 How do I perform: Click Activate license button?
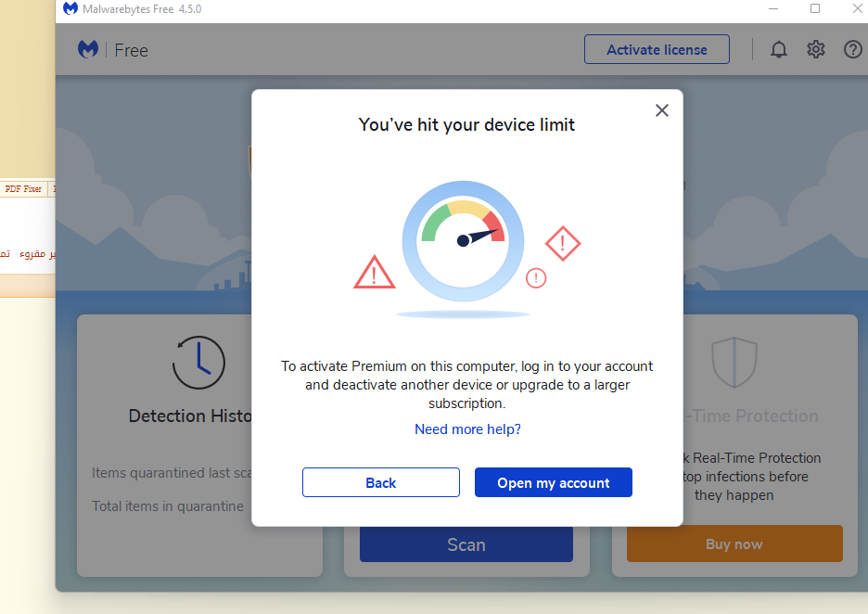(657, 49)
